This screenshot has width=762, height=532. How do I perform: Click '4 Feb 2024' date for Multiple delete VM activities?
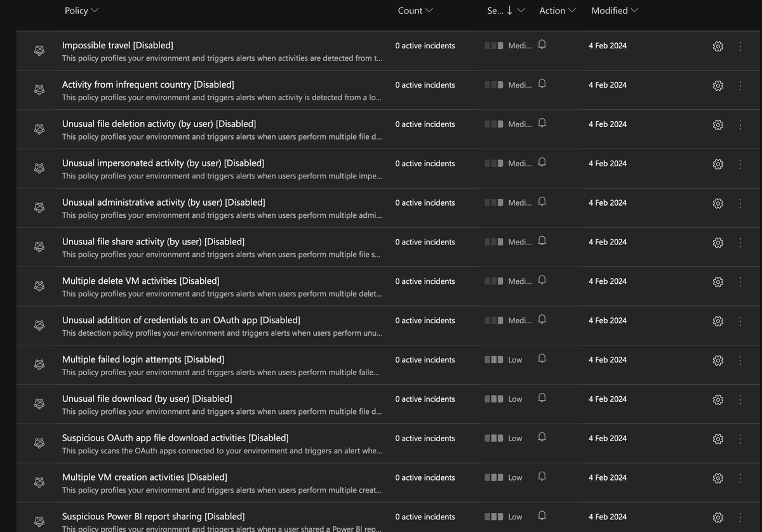pyautogui.click(x=607, y=281)
